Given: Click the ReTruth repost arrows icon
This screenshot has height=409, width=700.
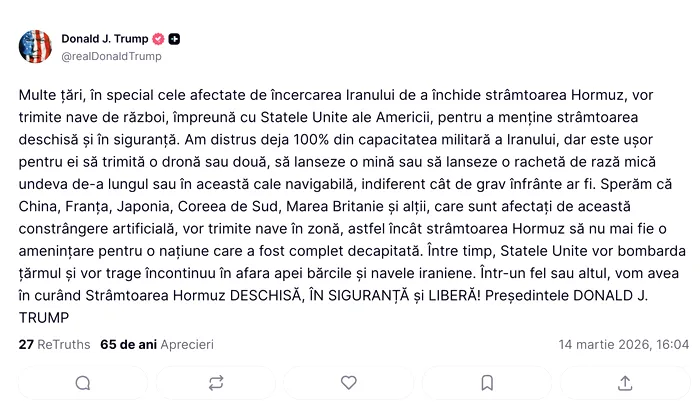Looking at the screenshot, I should (x=216, y=382).
